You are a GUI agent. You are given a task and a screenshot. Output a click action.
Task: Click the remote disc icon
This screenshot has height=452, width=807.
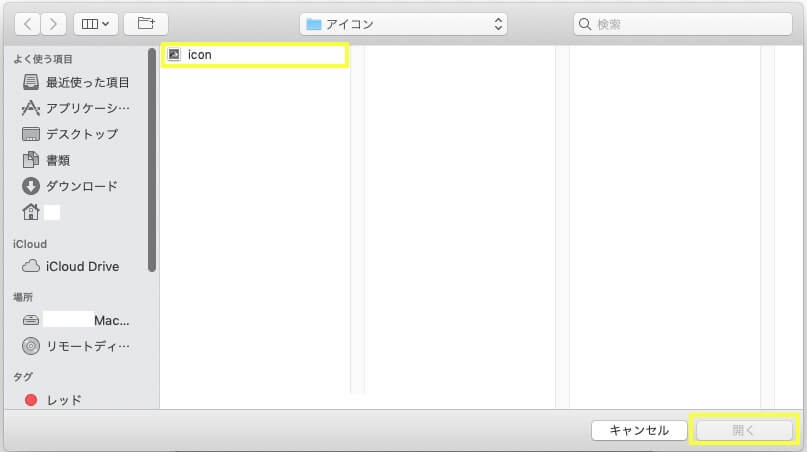(30, 346)
